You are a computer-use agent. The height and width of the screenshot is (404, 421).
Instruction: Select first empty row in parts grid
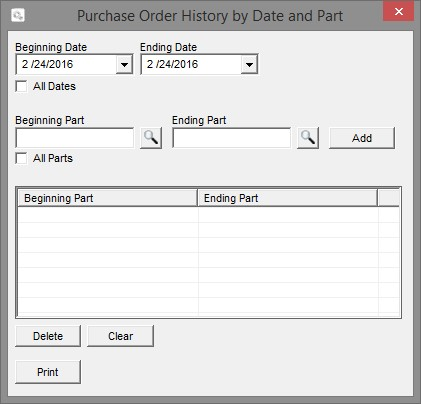pyautogui.click(x=209, y=215)
